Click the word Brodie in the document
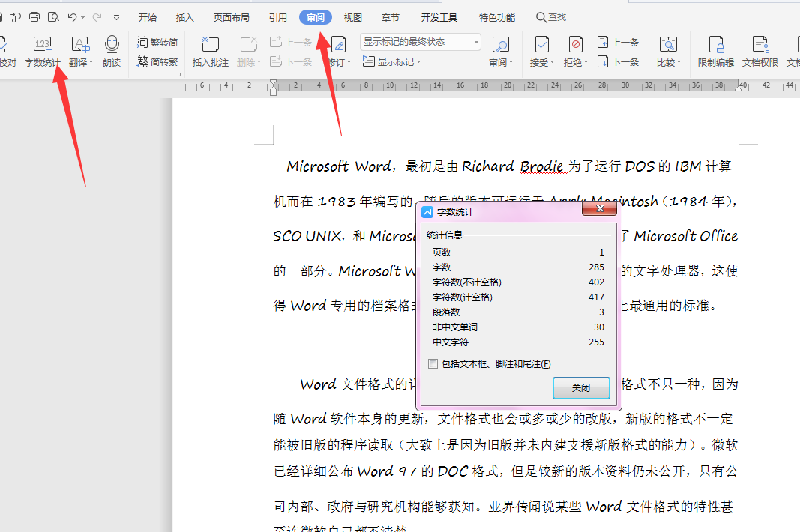 [x=541, y=166]
